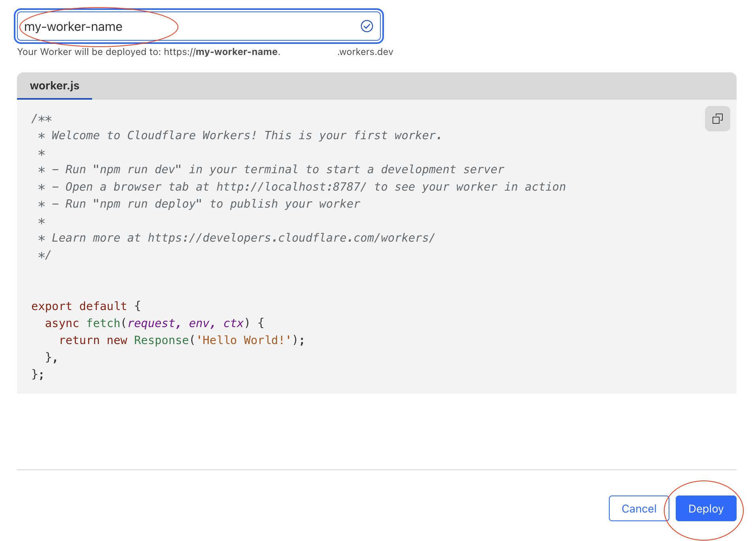756x541 pixels.
Task: Click the ctx parameter in fetch signature
Action: click(x=233, y=323)
